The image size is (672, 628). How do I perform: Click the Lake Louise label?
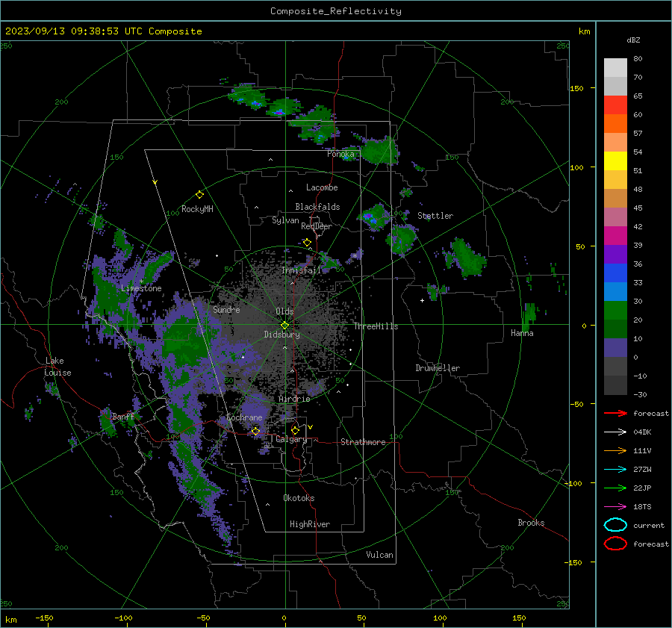tap(57, 367)
